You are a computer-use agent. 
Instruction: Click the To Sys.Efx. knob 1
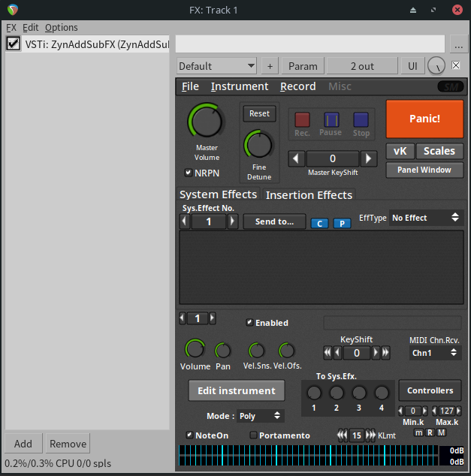click(314, 393)
